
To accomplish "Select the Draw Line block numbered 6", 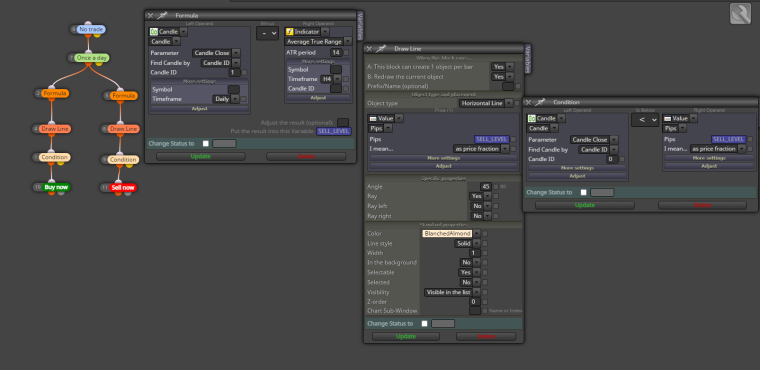I will 123,129.
